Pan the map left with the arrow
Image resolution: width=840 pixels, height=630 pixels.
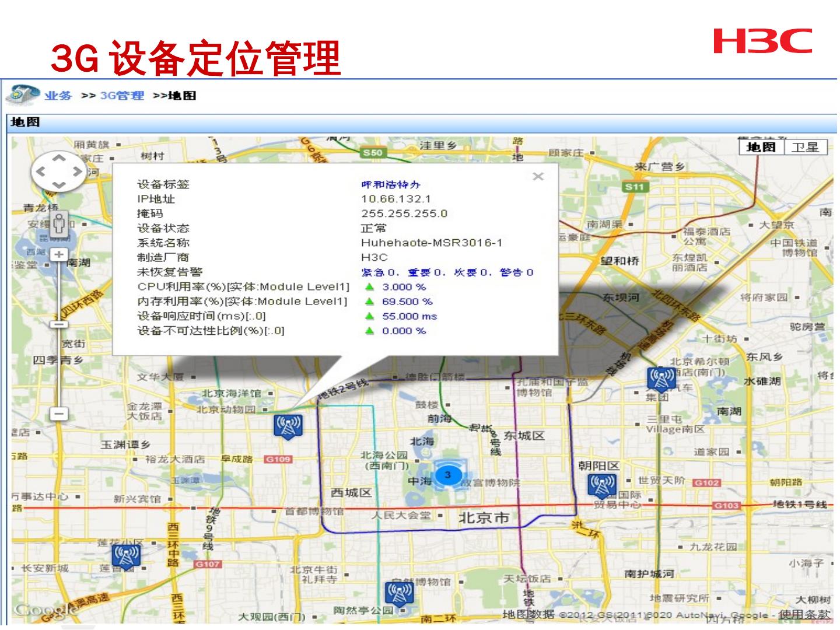pos(41,171)
